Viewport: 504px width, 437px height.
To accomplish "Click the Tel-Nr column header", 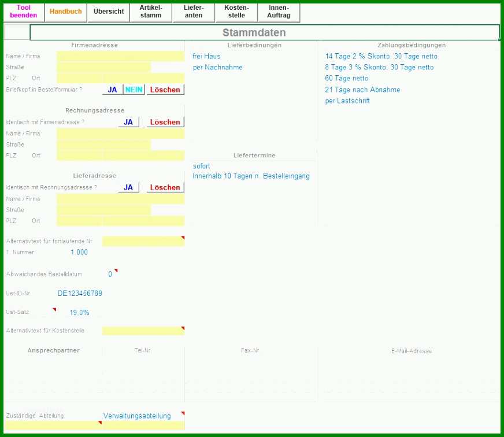I will (x=143, y=350).
